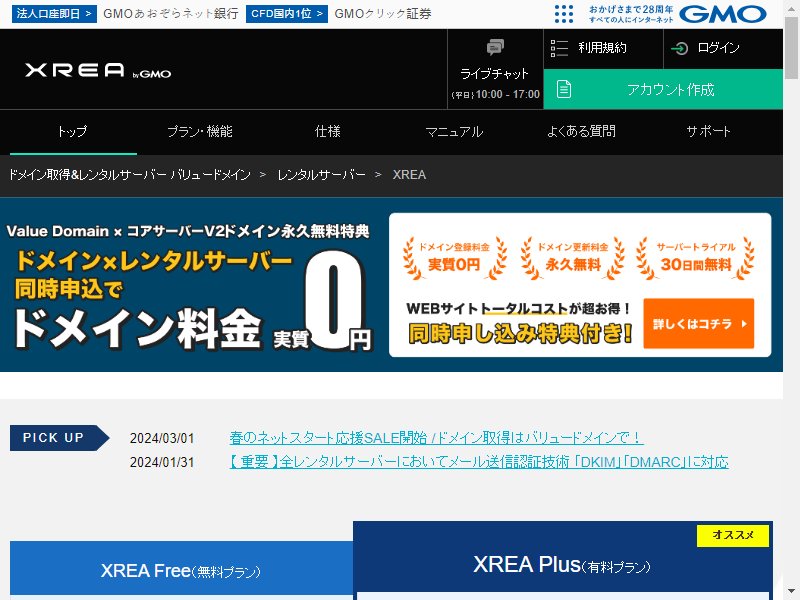Start ライブチャット support

click(495, 69)
